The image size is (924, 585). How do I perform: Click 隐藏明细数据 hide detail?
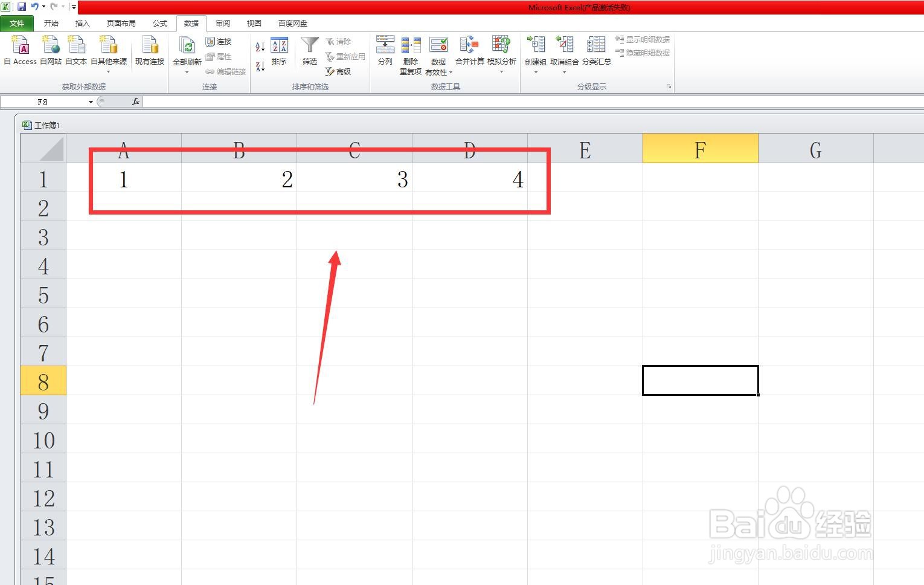pyautogui.click(x=642, y=53)
